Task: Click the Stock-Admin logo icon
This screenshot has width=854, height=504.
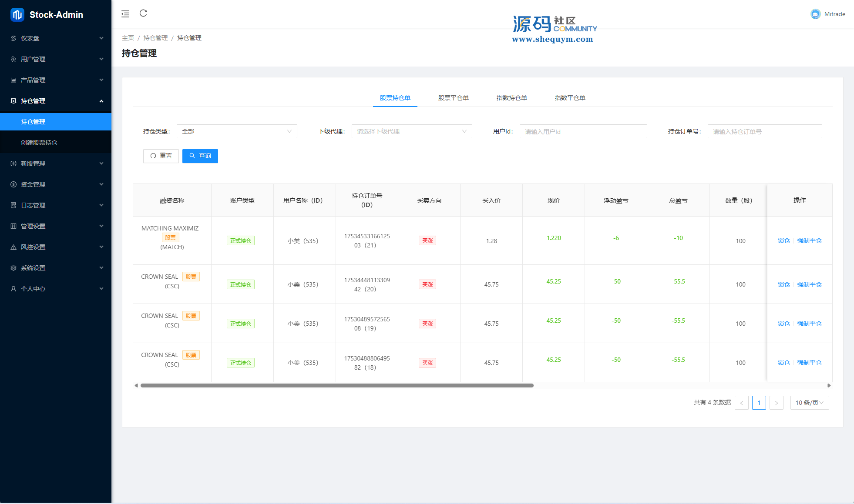Action: (x=17, y=15)
